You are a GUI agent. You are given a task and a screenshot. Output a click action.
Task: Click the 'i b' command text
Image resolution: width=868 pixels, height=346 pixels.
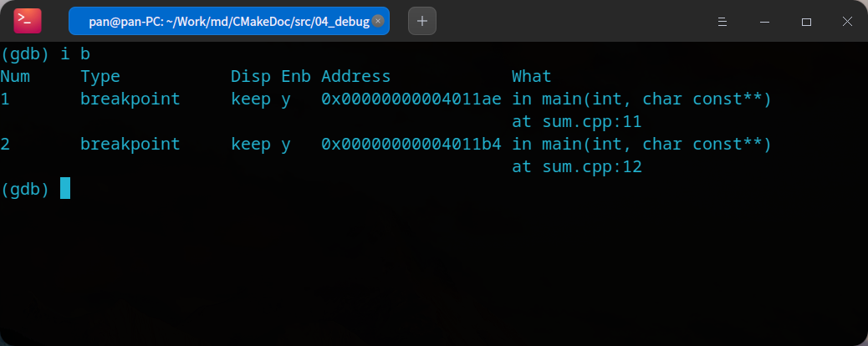pos(74,54)
